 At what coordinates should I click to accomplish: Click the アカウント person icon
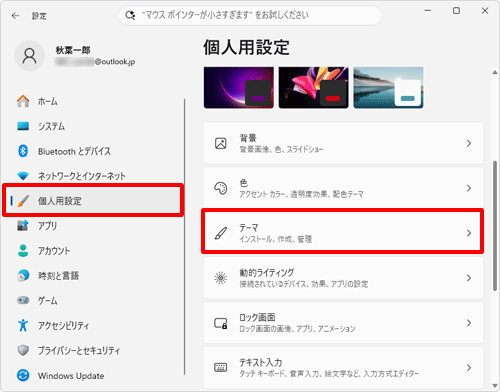[23, 251]
